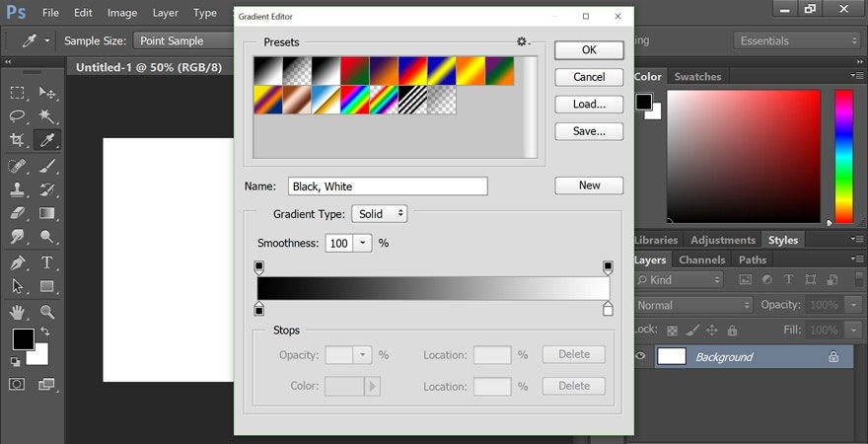The width and height of the screenshot is (868, 444).
Task: Select the Crop tool
Action: click(18, 140)
